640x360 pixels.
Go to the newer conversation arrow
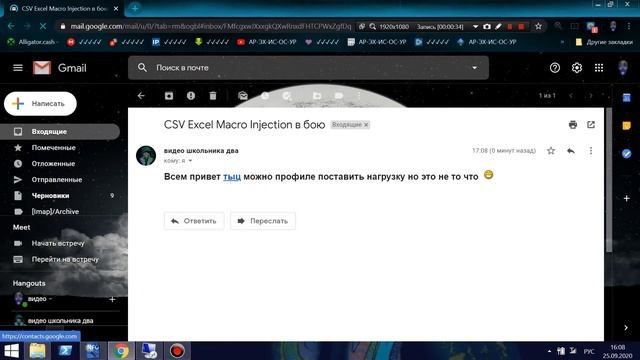571,96
